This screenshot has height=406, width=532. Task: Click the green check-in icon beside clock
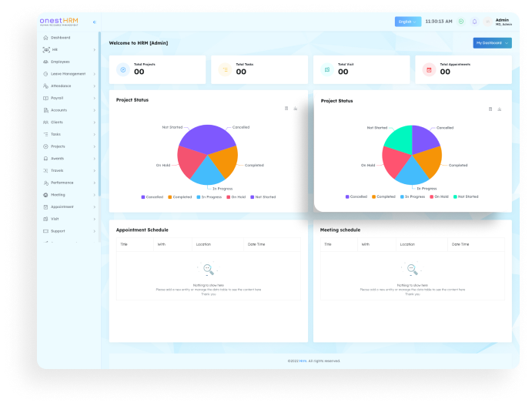(x=461, y=22)
